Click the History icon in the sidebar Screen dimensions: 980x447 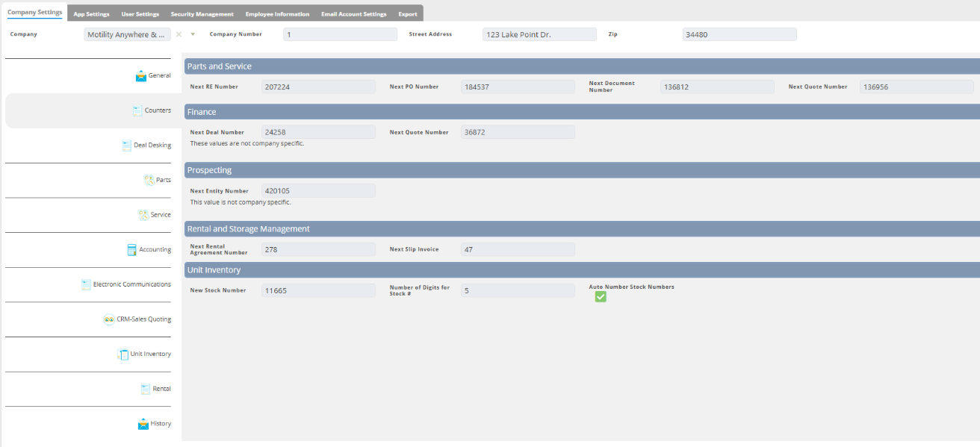(143, 424)
